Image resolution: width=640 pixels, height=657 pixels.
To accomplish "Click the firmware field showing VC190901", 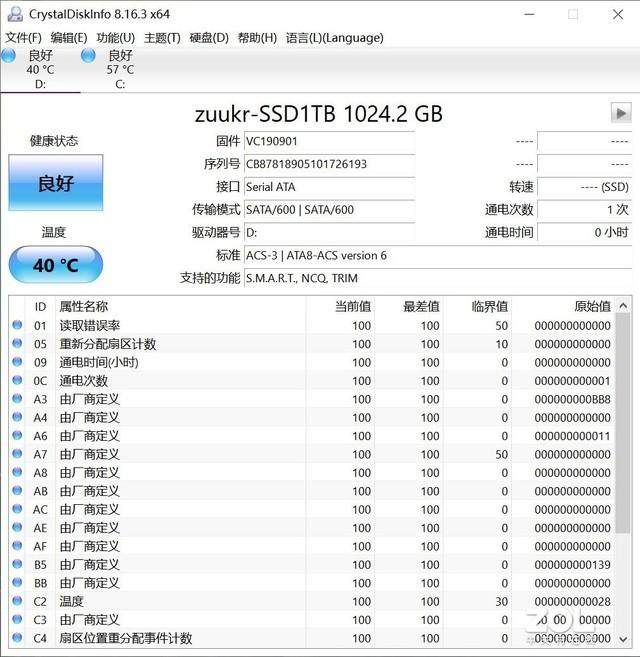I will (329, 142).
